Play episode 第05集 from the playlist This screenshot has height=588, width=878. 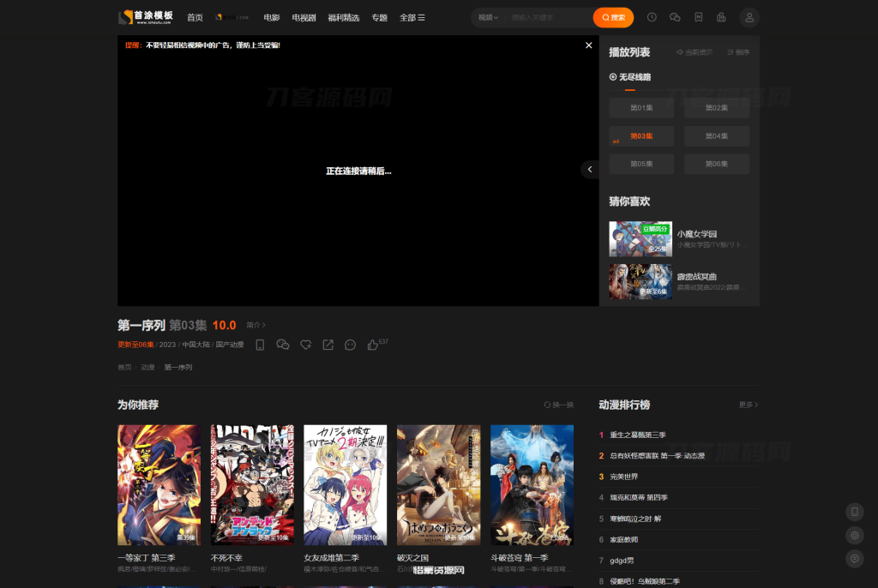[641, 164]
